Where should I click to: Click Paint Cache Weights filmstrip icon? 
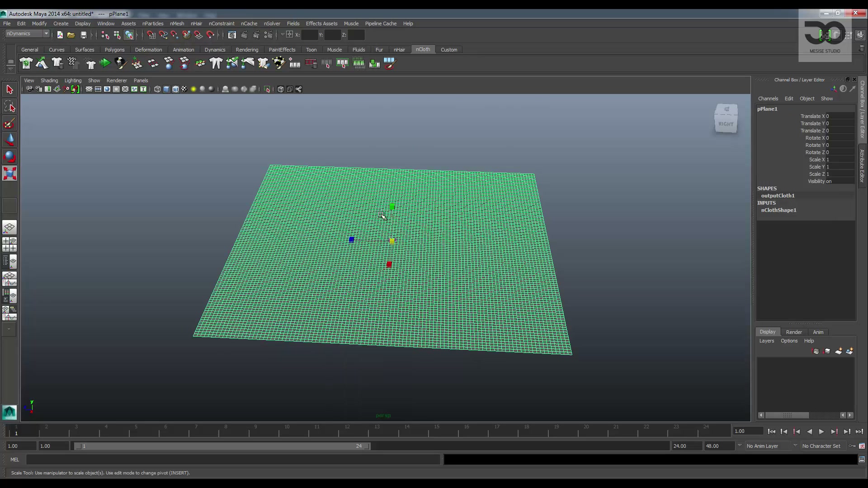tap(389, 63)
